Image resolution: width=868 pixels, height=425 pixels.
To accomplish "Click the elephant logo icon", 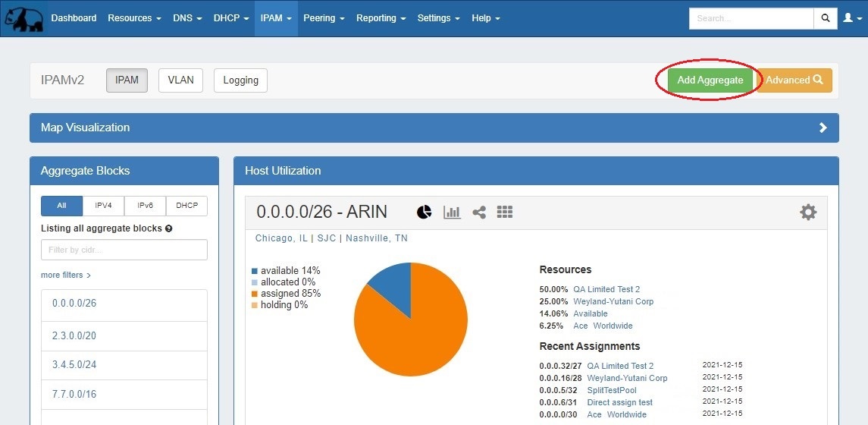I will click(x=24, y=18).
